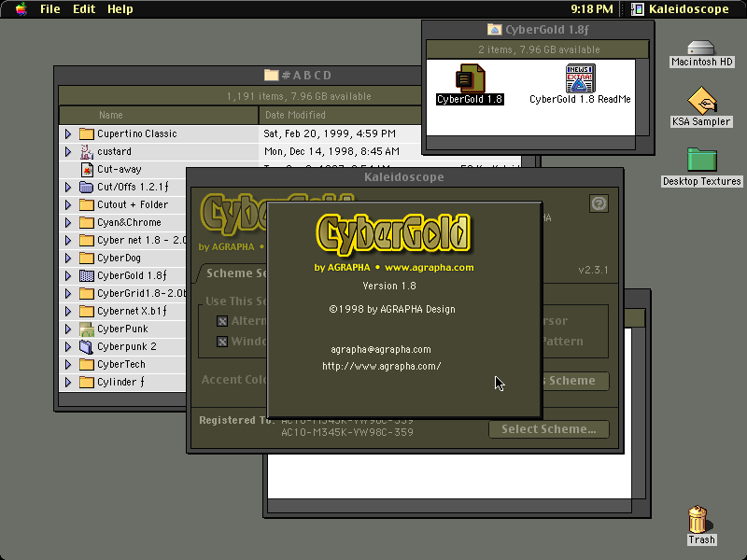Toggle the Windo... checkbox in Kaleidoscope
The image size is (747, 560).
pyautogui.click(x=222, y=342)
